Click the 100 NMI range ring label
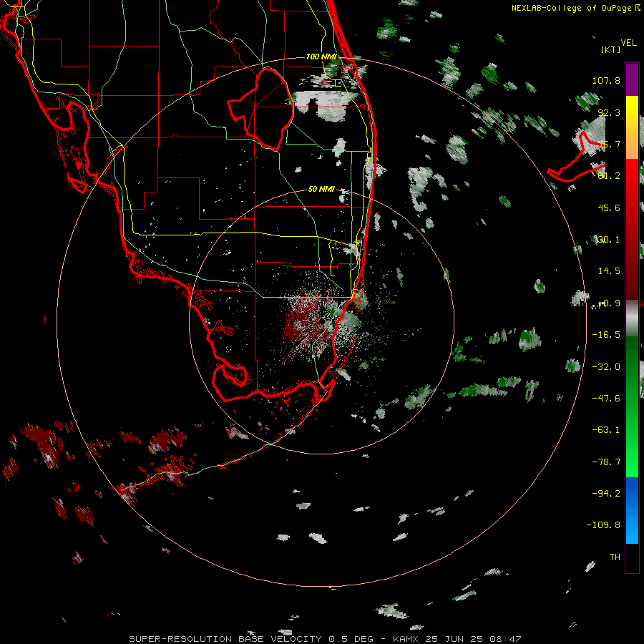Image resolution: width=644 pixels, height=644 pixels. click(321, 57)
